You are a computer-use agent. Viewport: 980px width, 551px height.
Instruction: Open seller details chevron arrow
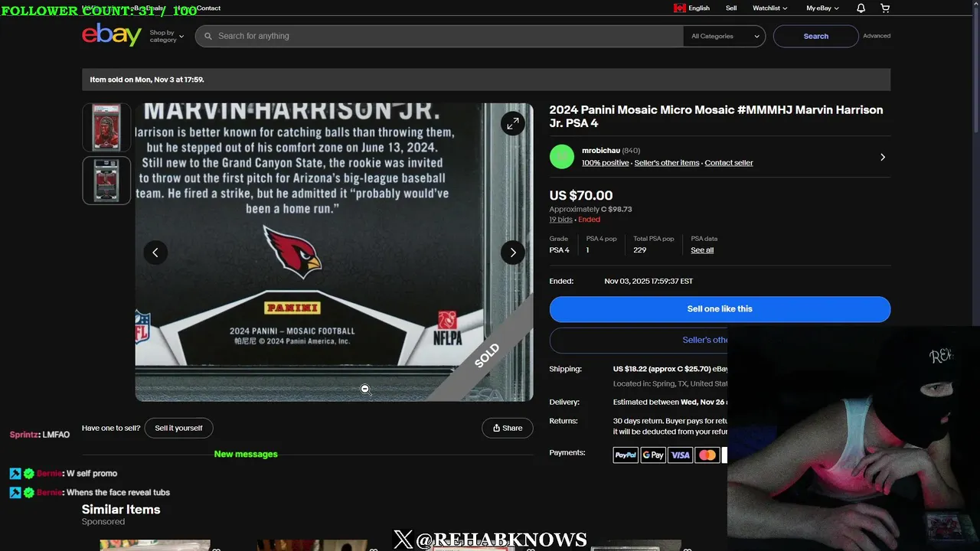[x=883, y=157]
